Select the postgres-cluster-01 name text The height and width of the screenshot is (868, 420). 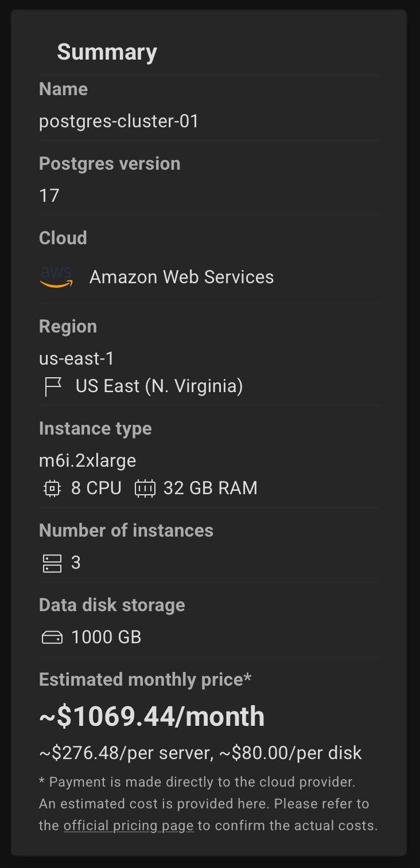pos(119,122)
